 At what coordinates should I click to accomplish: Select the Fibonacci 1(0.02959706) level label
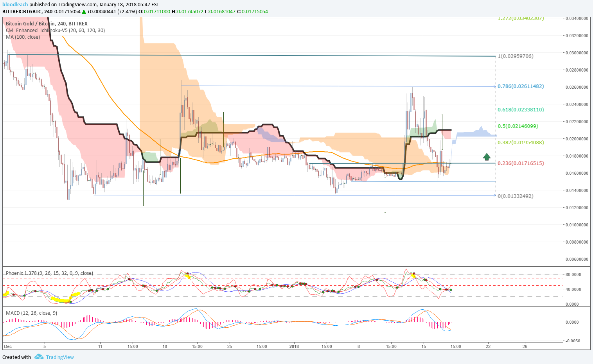tap(516, 56)
